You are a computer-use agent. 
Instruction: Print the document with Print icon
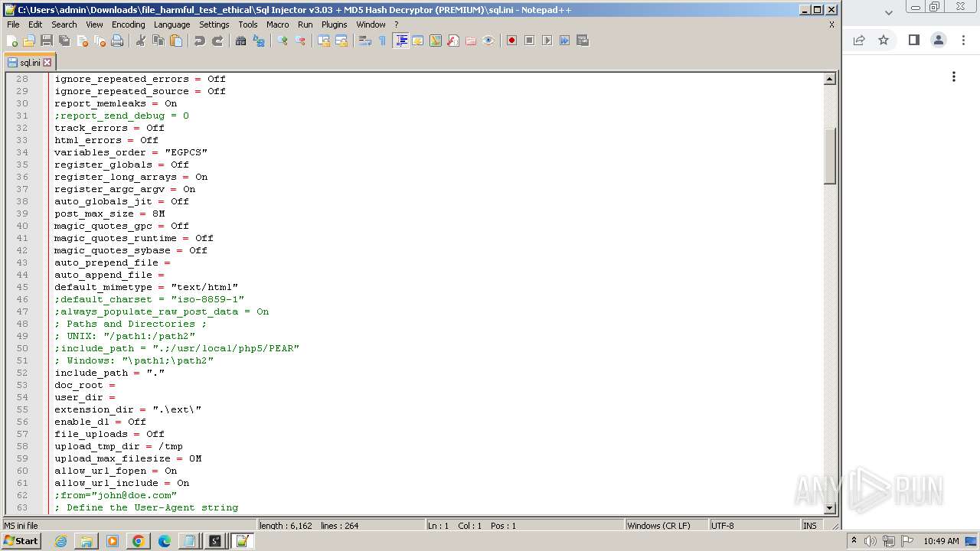[x=117, y=41]
